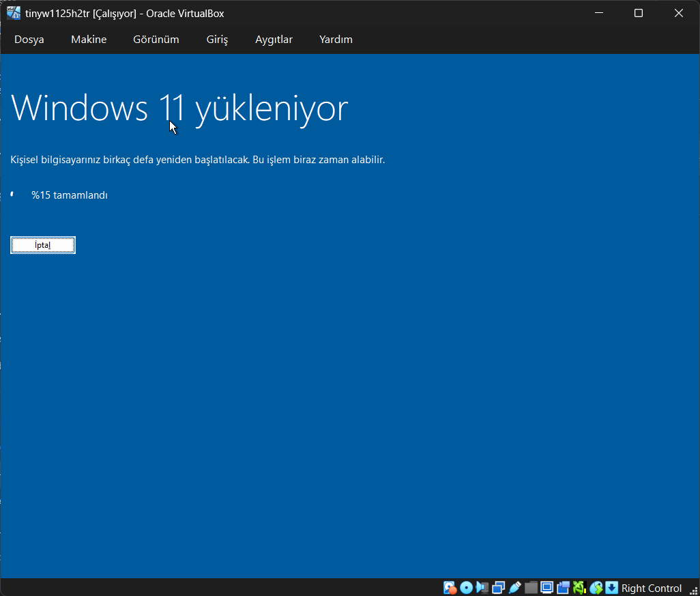Click the keyboard capture arrow icon
Screen dimensions: 700x596
(x=612, y=588)
